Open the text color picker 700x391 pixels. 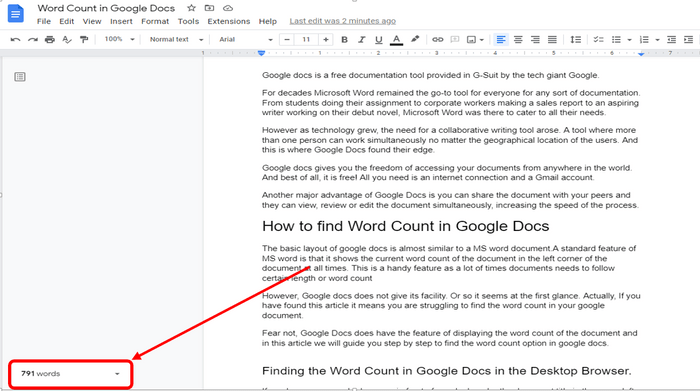click(x=396, y=40)
